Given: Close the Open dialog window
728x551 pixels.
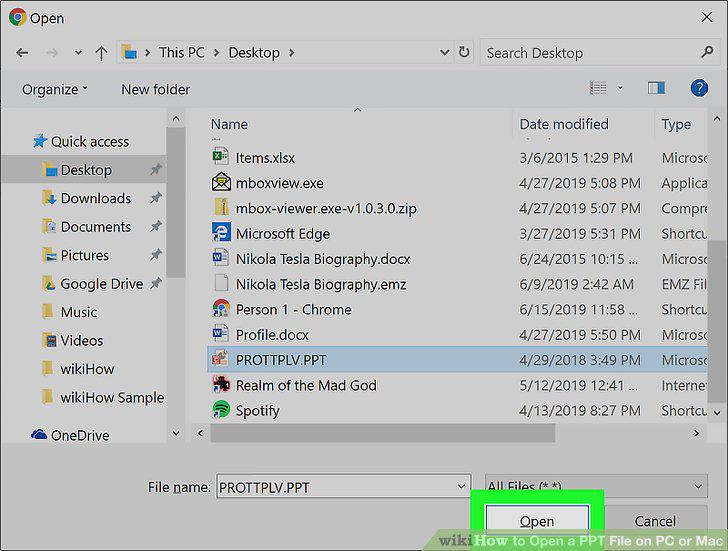Looking at the screenshot, I should pos(706,17).
